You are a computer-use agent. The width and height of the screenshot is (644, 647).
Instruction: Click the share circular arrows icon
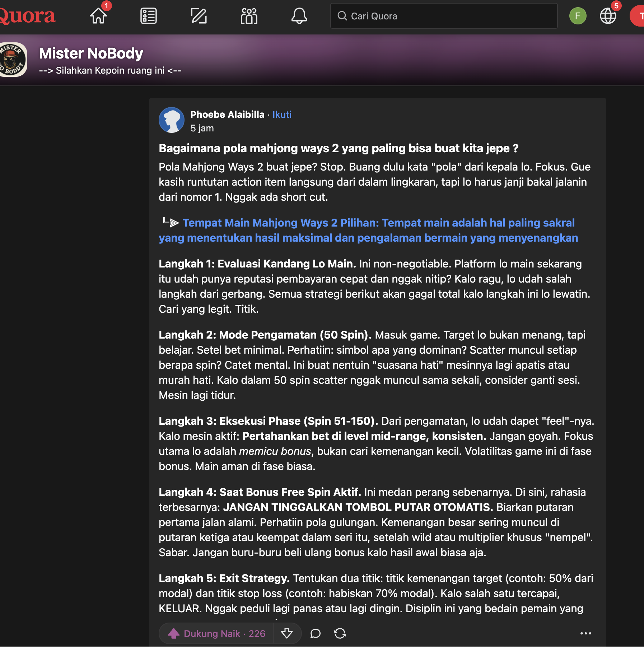pos(340,633)
